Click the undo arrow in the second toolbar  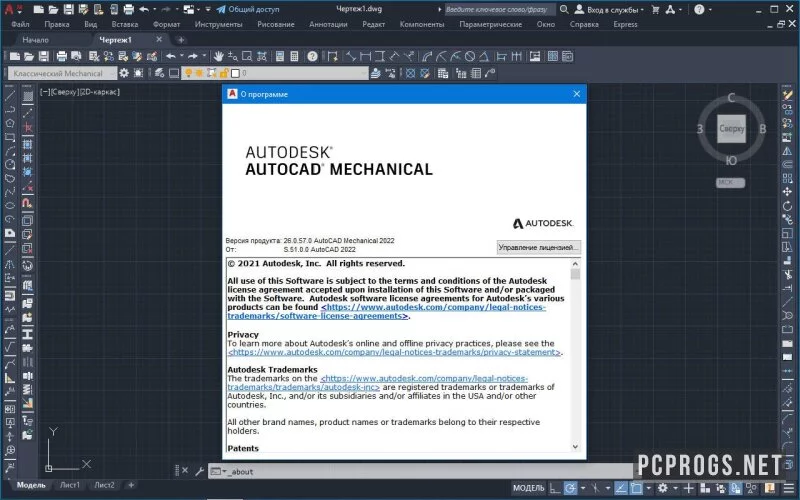point(170,56)
